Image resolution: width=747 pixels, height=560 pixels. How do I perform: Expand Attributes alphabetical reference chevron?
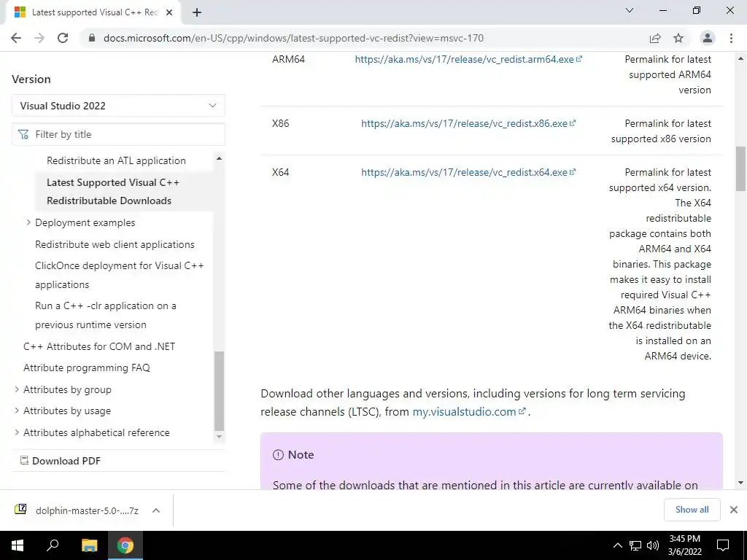[x=17, y=432]
